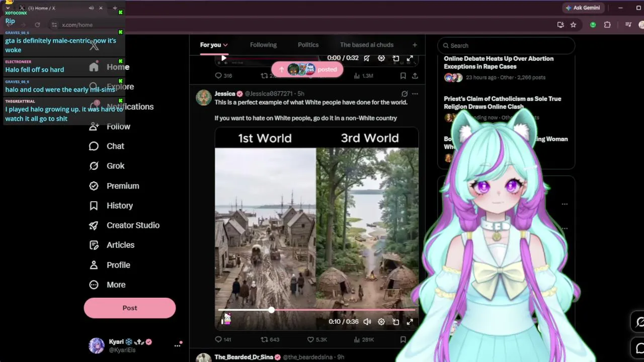View analytics for the 1.3M views post
The image size is (644, 362).
pos(363,76)
